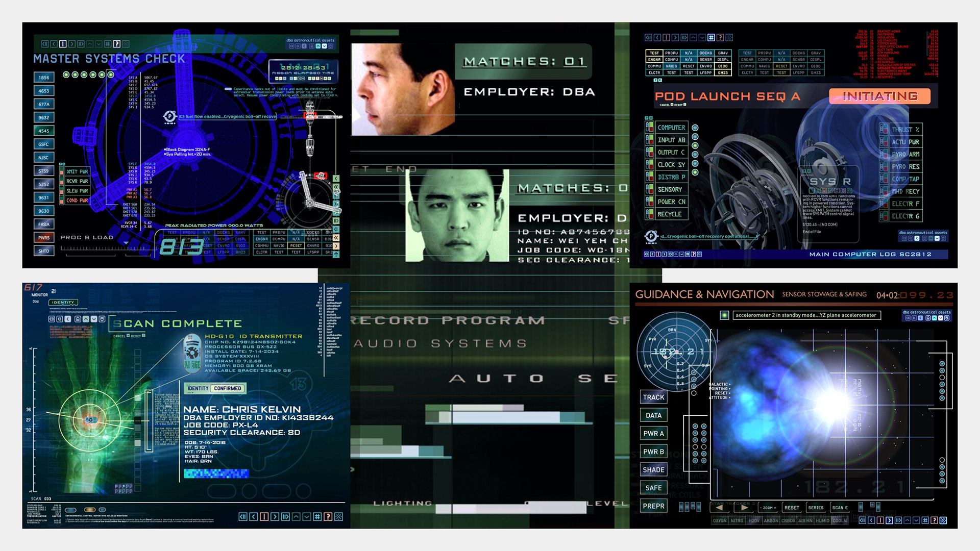Click the propellant P icon beside ICS fuel flow message
980x551 pixels.
[x=169, y=117]
